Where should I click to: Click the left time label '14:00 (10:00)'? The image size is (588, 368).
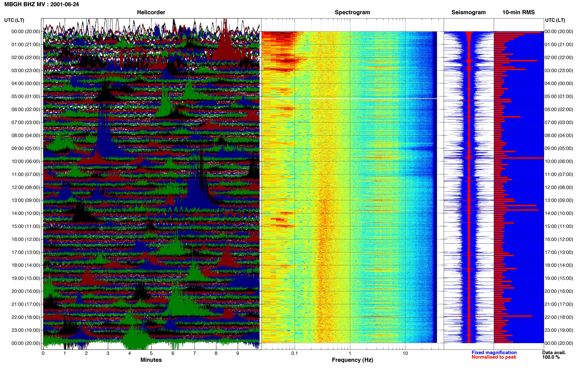click(26, 213)
